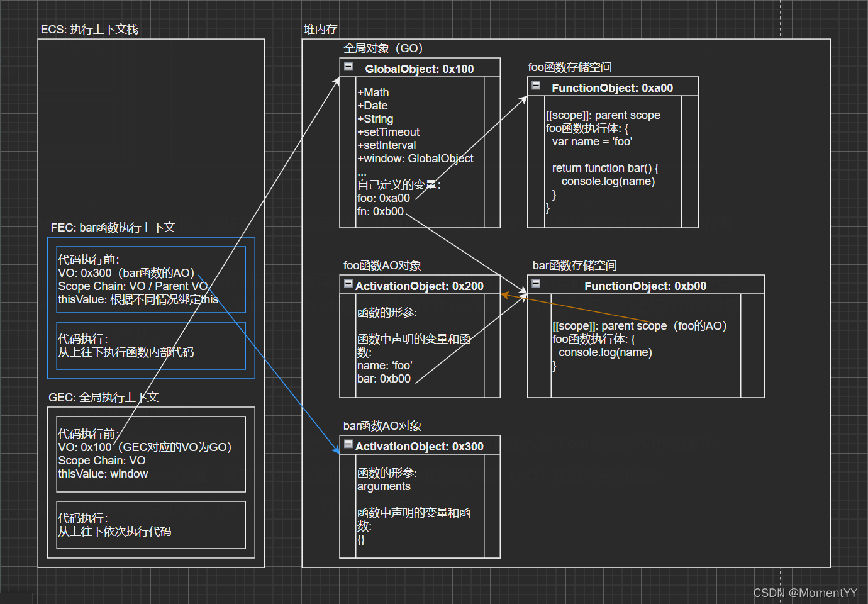Select the '+String' entry in GlobalObject

[x=375, y=119]
